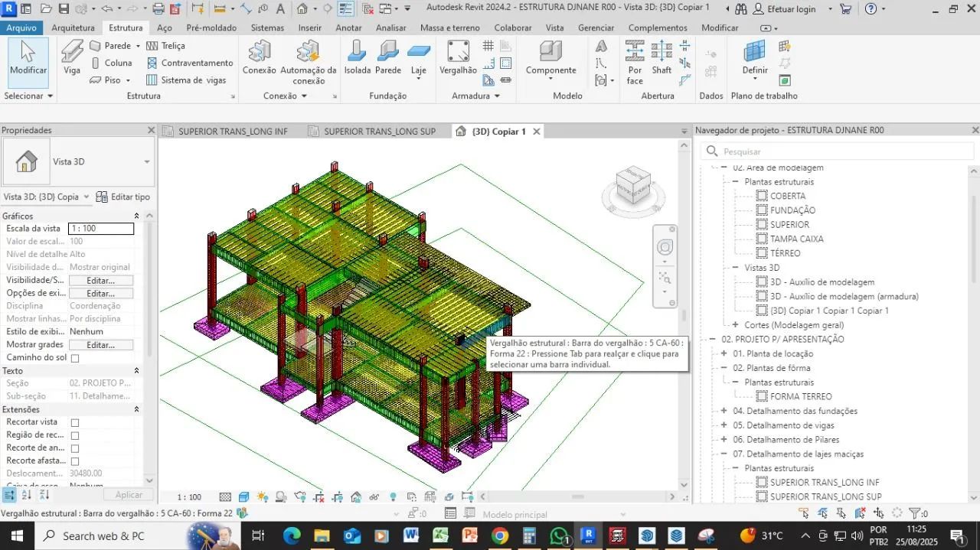
Task: Click the filter icon in the status bar
Action: coord(914,514)
